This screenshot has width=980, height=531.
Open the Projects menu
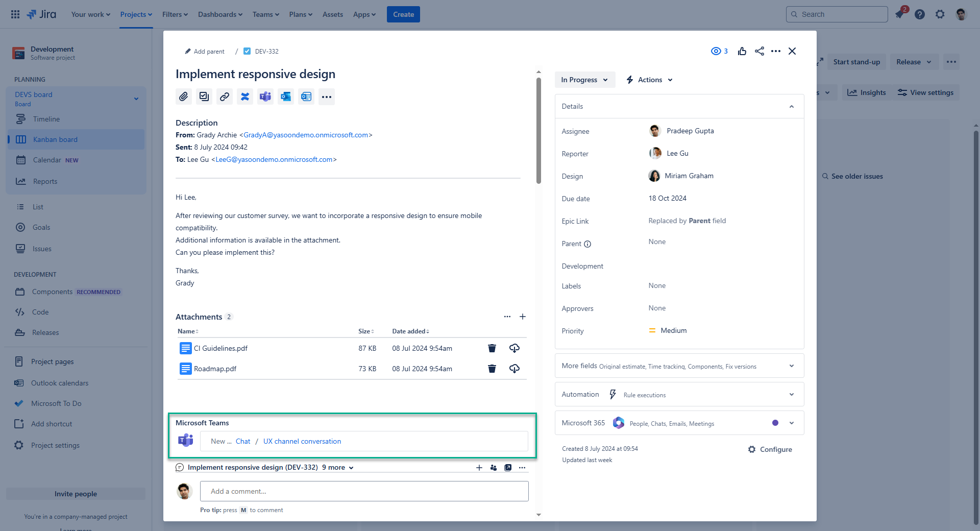pyautogui.click(x=136, y=14)
